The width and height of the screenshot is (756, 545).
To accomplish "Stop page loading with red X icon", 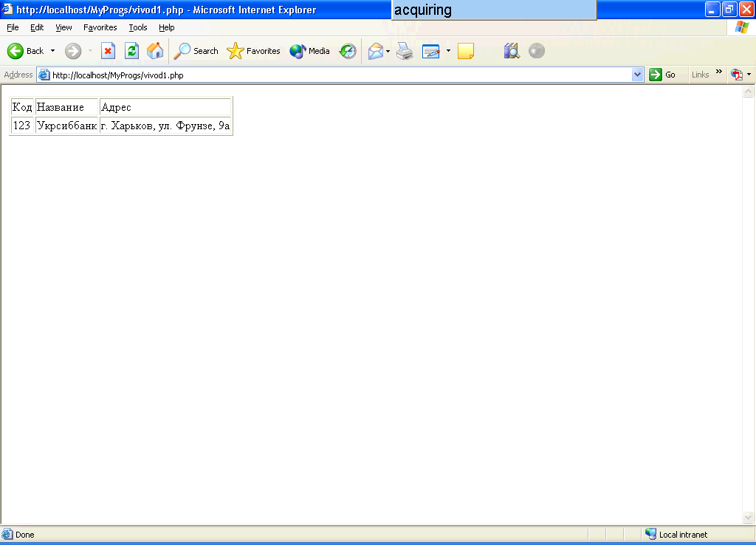I will pos(108,51).
